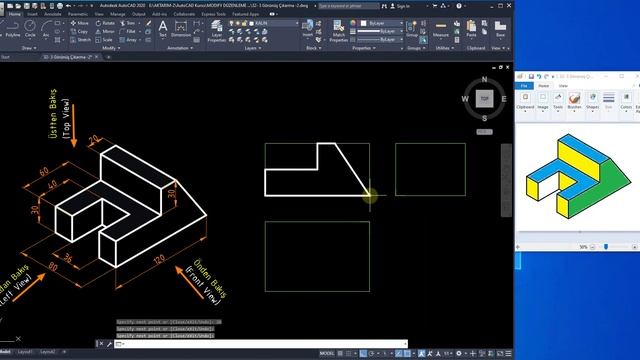Click the MODEL button in status bar
The height and width of the screenshot is (360, 640).
point(327,353)
